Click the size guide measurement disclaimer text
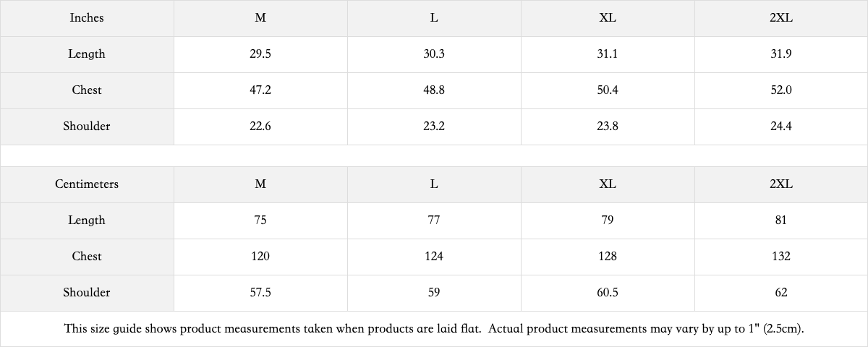This screenshot has height=347, width=868. (434, 329)
